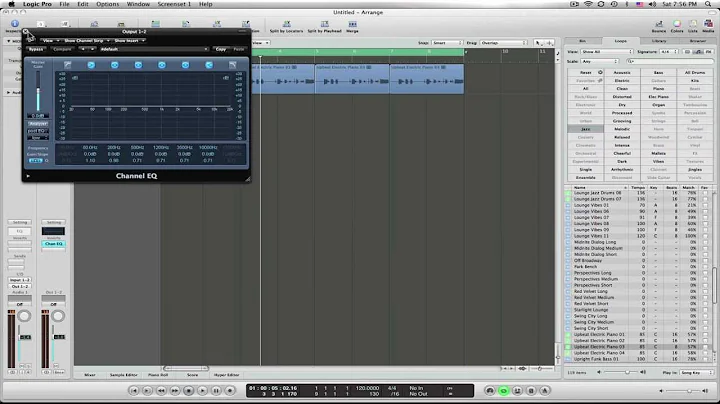Open the Snap Smart dropdown
The height and width of the screenshot is (404, 720).
click(446, 43)
